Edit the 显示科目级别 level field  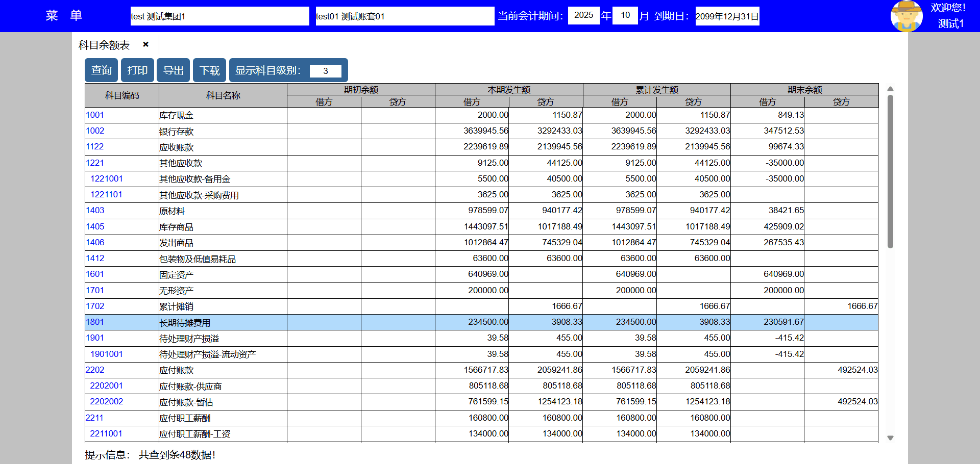click(325, 71)
